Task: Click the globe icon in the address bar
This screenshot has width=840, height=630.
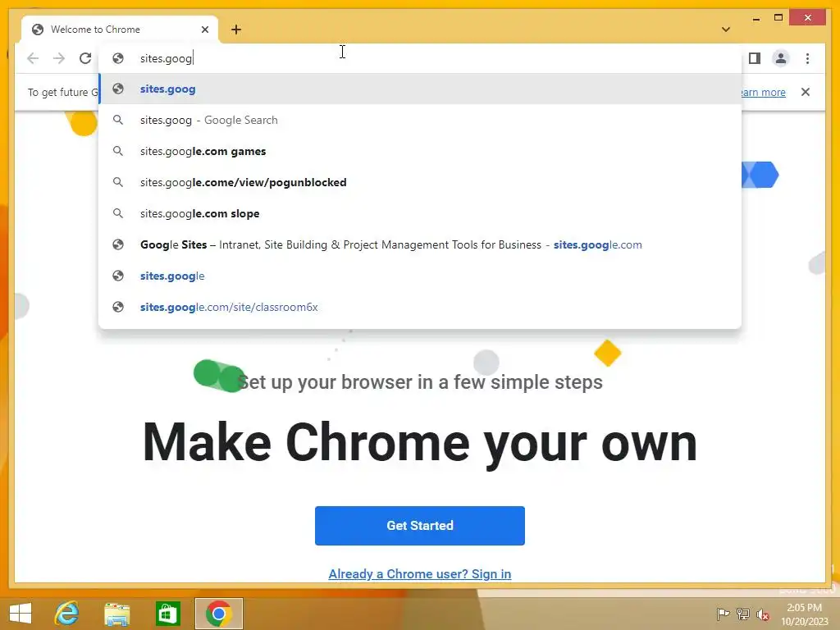Action: pyautogui.click(x=118, y=58)
